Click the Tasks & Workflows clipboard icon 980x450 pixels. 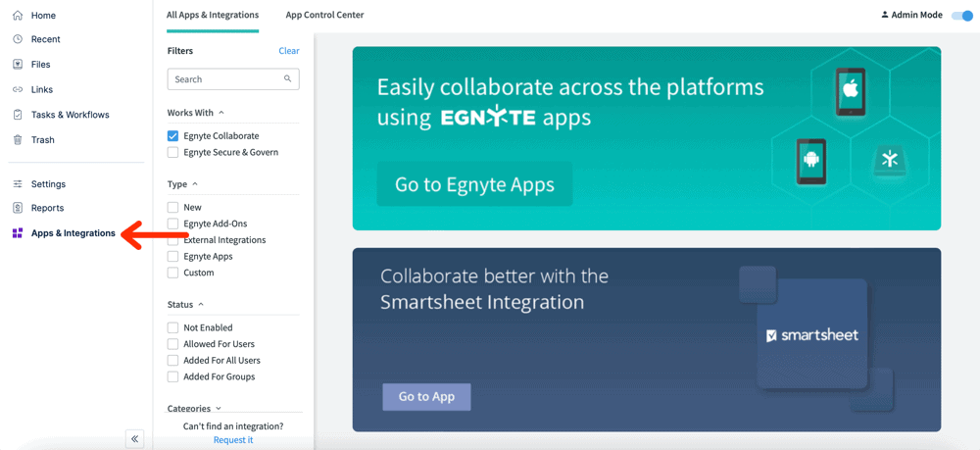pos(18,115)
